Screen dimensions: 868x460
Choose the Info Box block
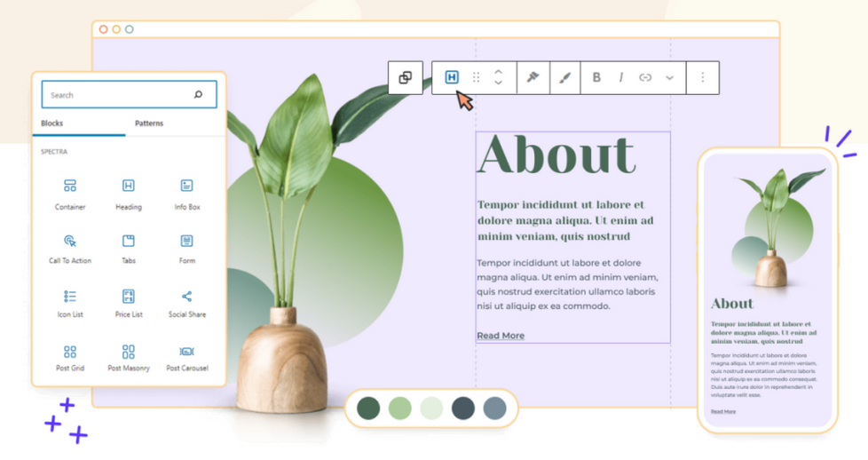tap(186, 186)
